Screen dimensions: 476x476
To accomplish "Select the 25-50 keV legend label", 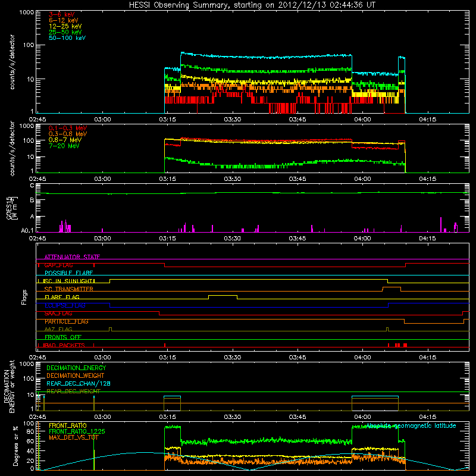I will [65, 32].
